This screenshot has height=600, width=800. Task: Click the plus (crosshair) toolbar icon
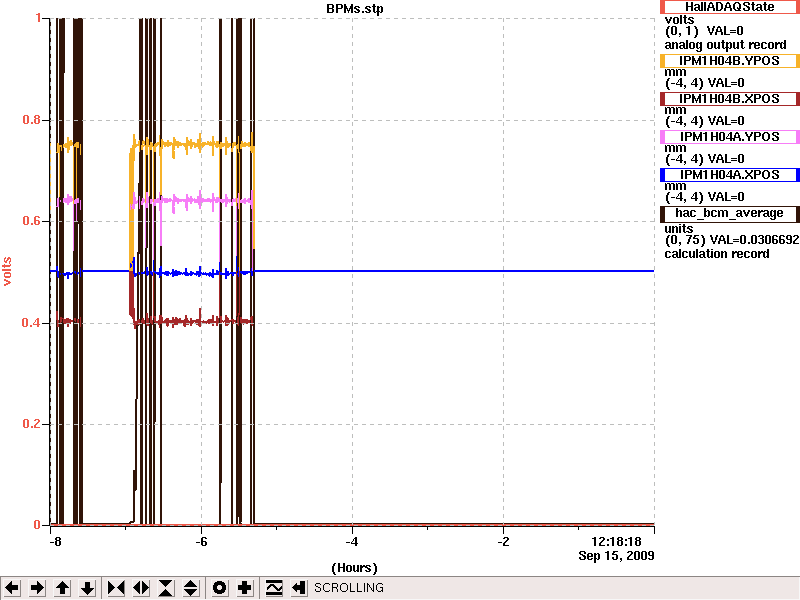[244, 588]
